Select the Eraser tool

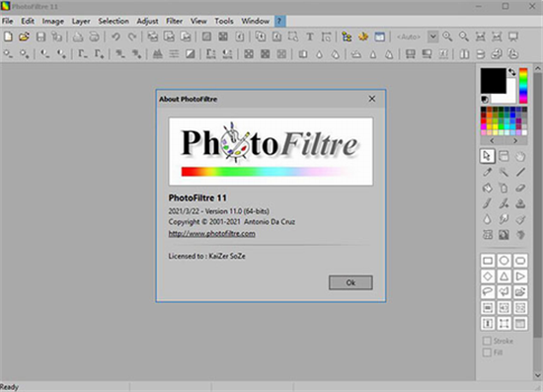pyautogui.click(x=520, y=188)
